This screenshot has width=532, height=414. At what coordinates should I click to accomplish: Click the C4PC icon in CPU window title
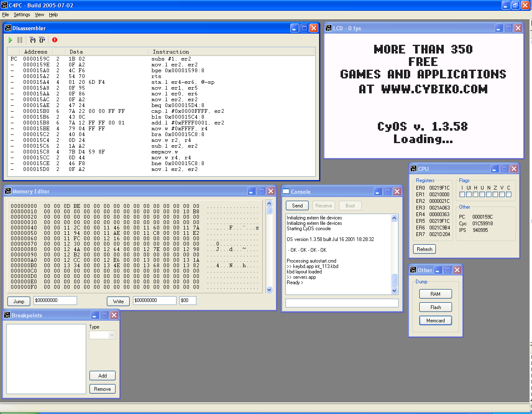tap(414, 168)
